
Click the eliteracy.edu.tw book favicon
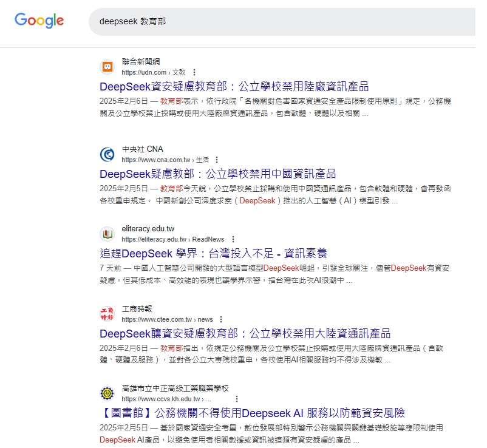(x=107, y=234)
